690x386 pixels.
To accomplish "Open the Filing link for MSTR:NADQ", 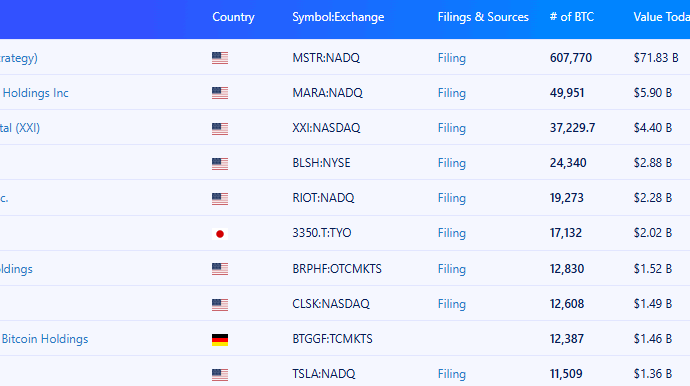I will point(451,58).
